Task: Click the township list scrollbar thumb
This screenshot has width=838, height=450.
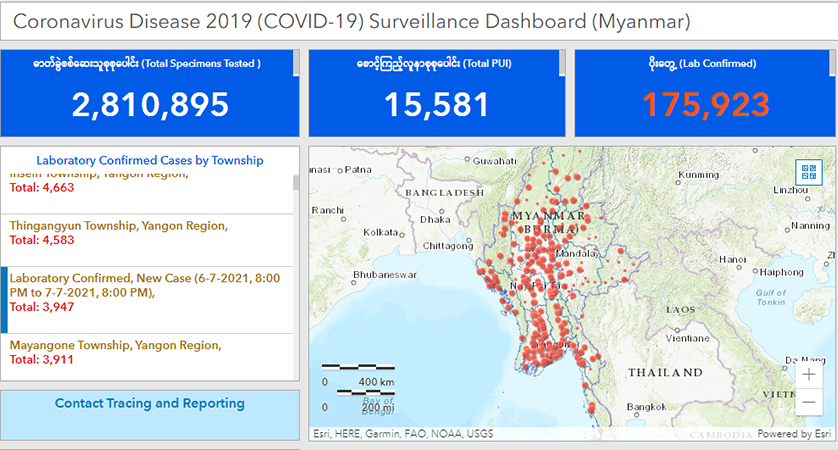Action: click(296, 183)
